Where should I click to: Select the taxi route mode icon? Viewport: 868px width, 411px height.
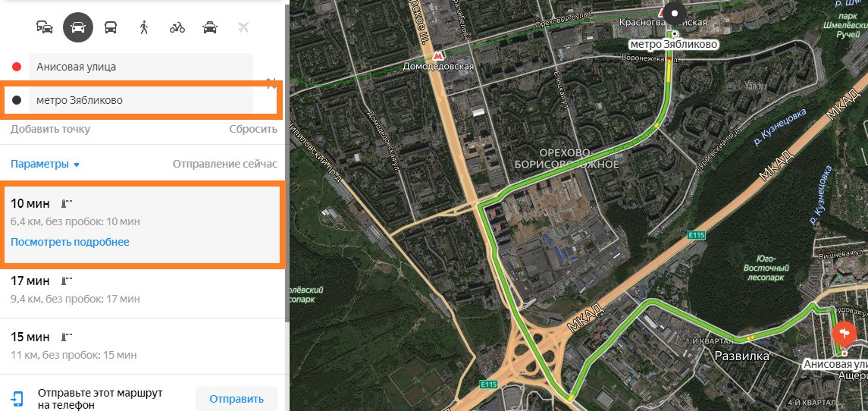tap(210, 27)
